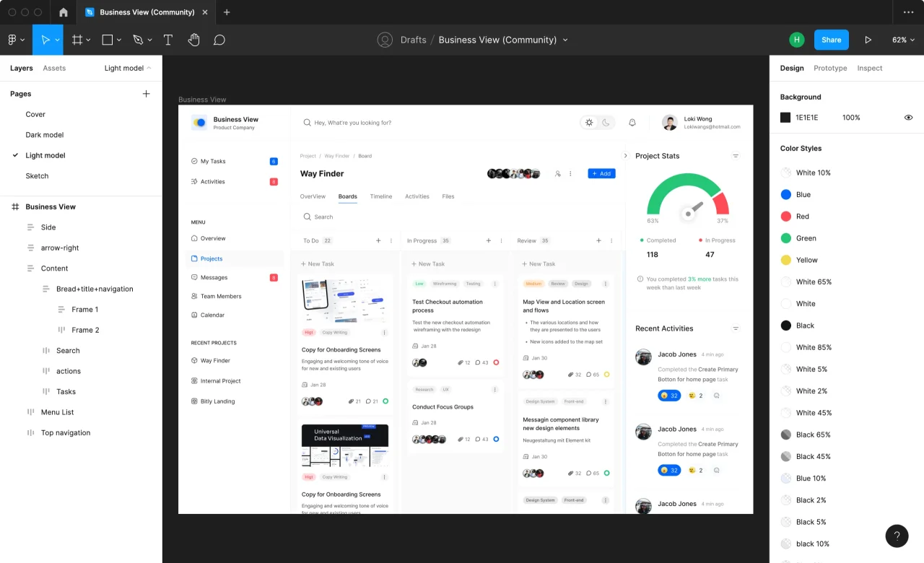Open the help question mark button
Viewport: 924px width, 563px height.
pyautogui.click(x=897, y=536)
